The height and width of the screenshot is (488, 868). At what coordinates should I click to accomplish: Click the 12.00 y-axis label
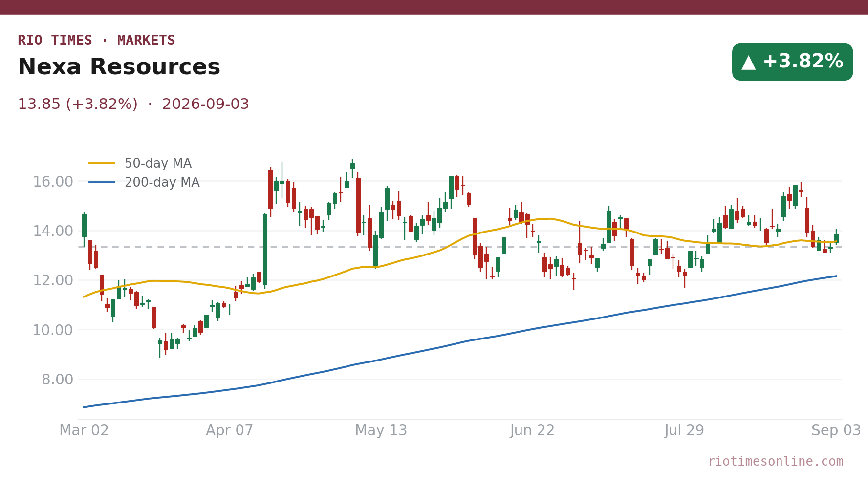click(53, 281)
